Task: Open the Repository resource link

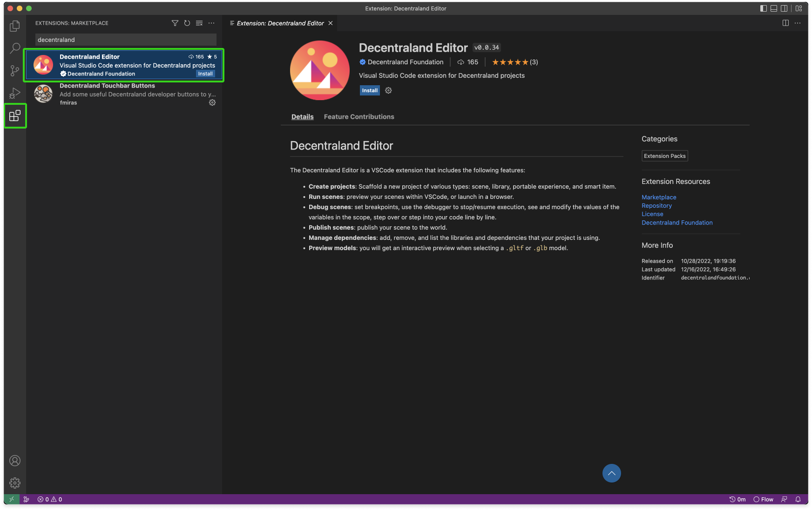Action: (x=656, y=206)
